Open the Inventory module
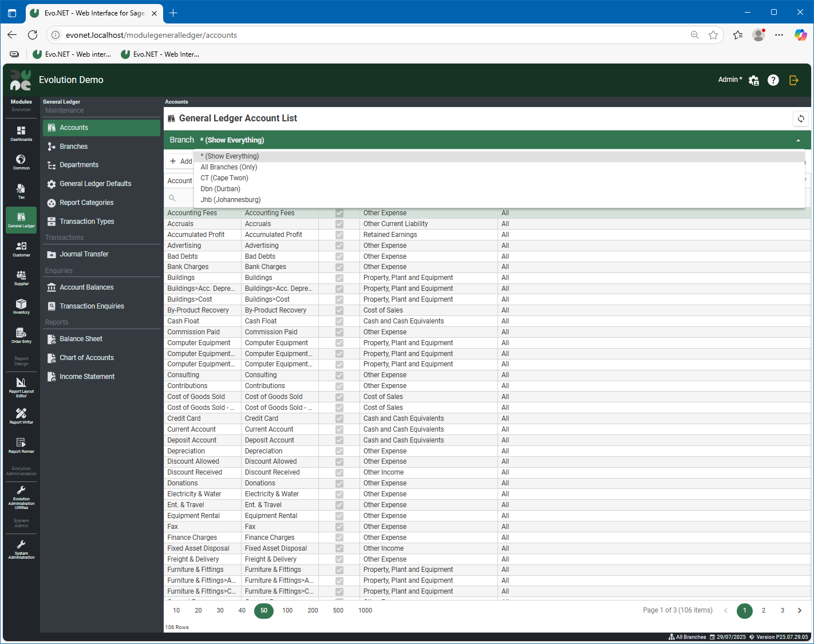The image size is (814, 644). 21,306
